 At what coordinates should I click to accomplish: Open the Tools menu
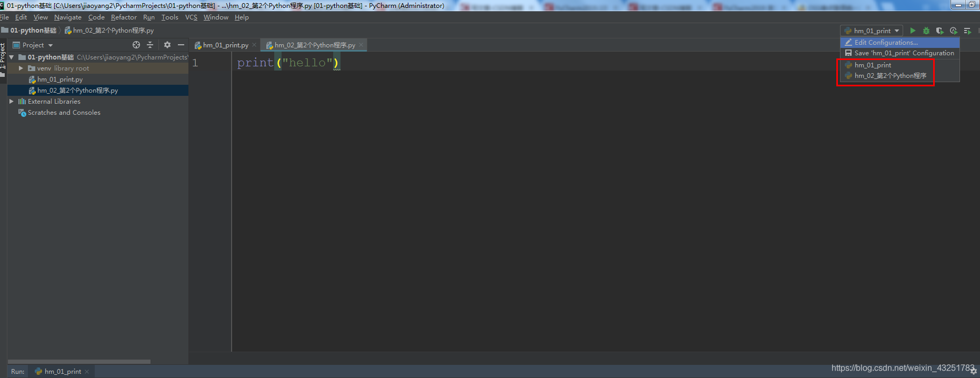(170, 17)
